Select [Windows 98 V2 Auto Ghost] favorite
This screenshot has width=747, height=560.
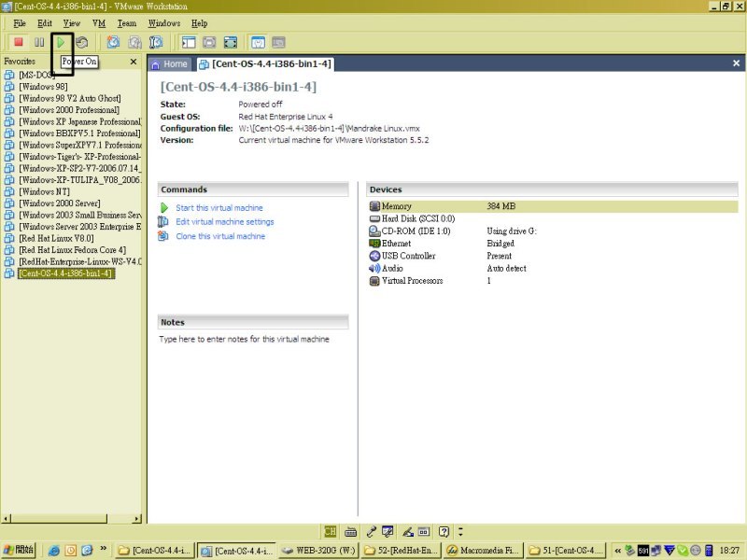click(x=70, y=98)
